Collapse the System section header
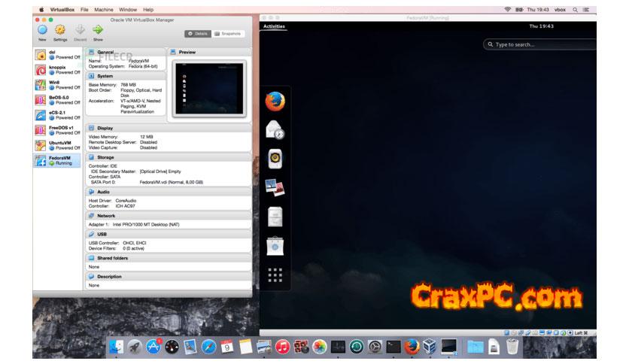 [x=105, y=76]
